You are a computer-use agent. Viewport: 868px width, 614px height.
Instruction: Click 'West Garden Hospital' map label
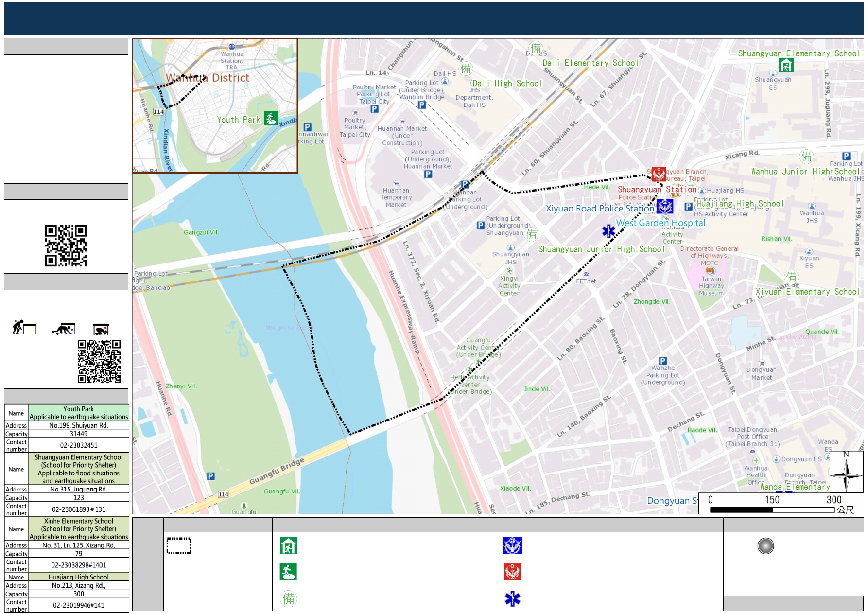[x=660, y=223]
